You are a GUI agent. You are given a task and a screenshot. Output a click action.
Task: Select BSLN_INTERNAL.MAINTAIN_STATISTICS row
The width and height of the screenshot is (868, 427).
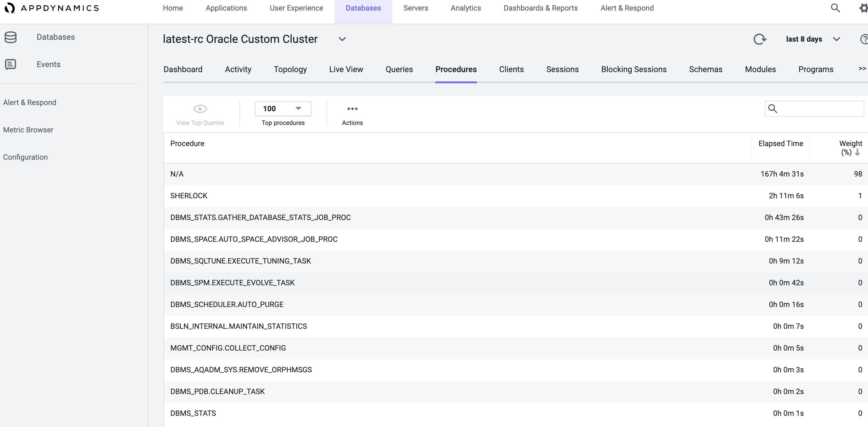tap(515, 326)
